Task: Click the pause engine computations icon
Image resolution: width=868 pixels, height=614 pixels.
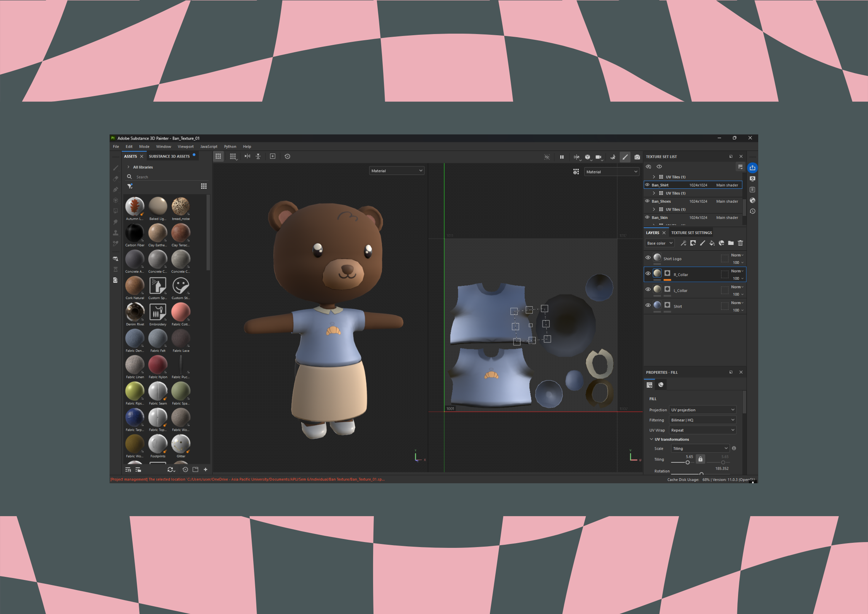Action: [x=562, y=157]
